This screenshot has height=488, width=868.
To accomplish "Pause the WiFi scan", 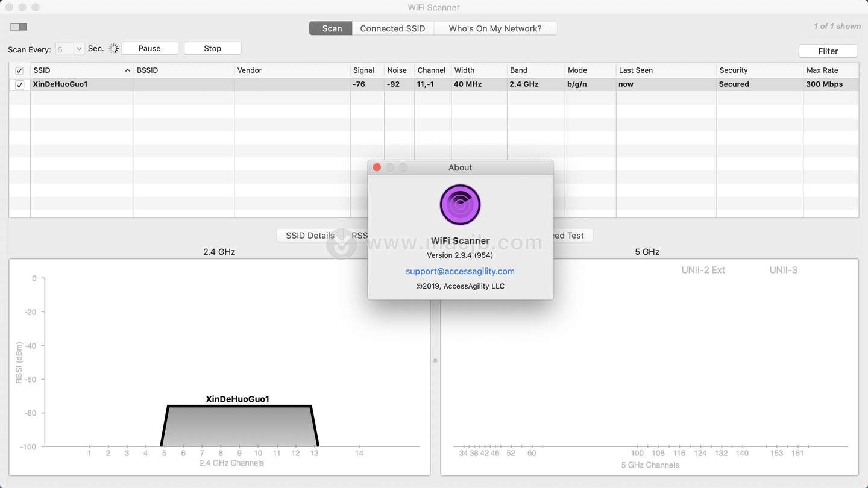I will (149, 48).
